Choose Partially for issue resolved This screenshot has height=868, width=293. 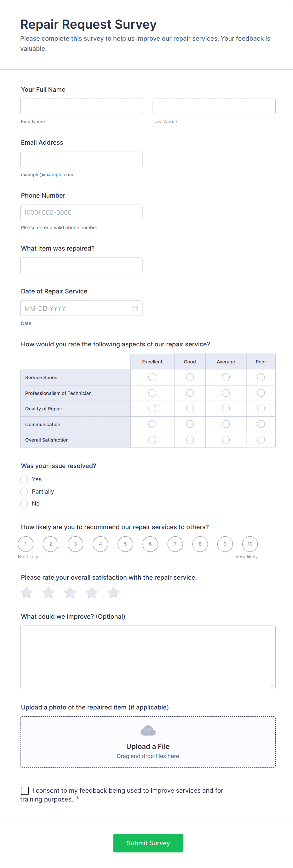click(24, 491)
